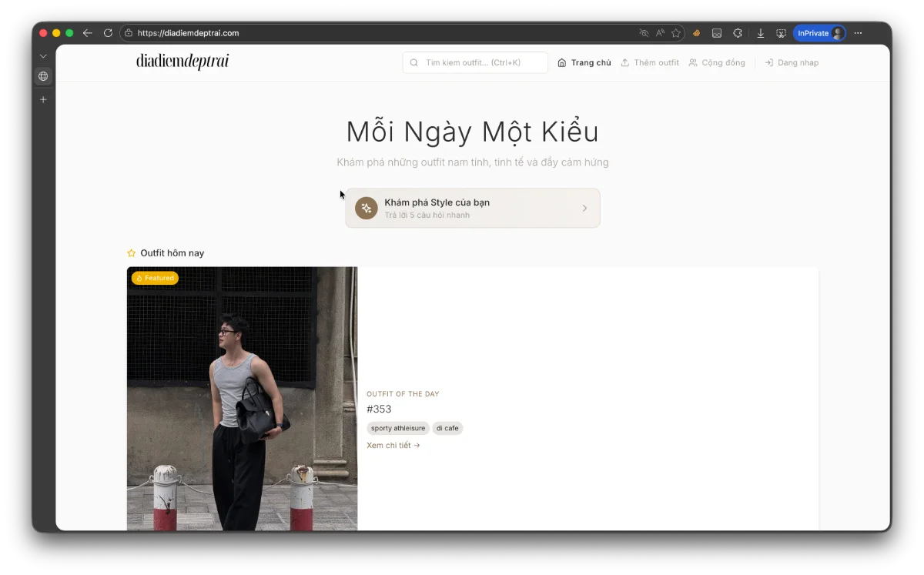Click the home icon next to Trang chủ
Screen dimensions: 924x575
tap(561, 62)
